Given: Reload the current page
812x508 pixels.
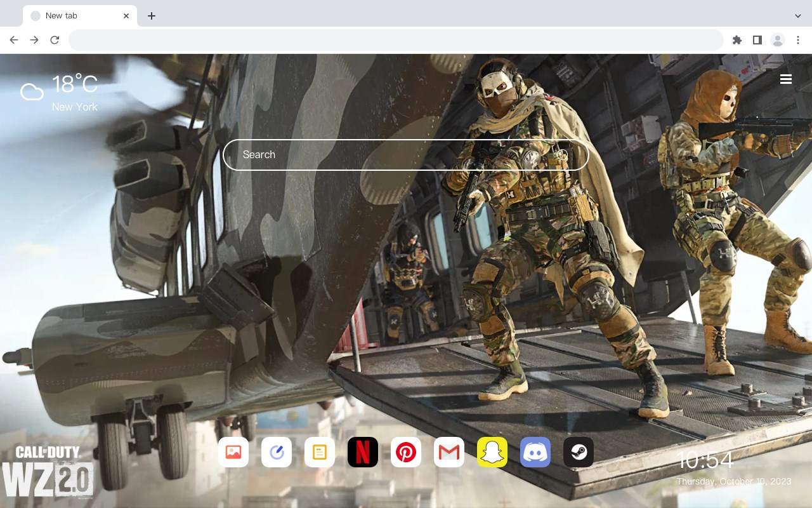Looking at the screenshot, I should click(x=55, y=40).
